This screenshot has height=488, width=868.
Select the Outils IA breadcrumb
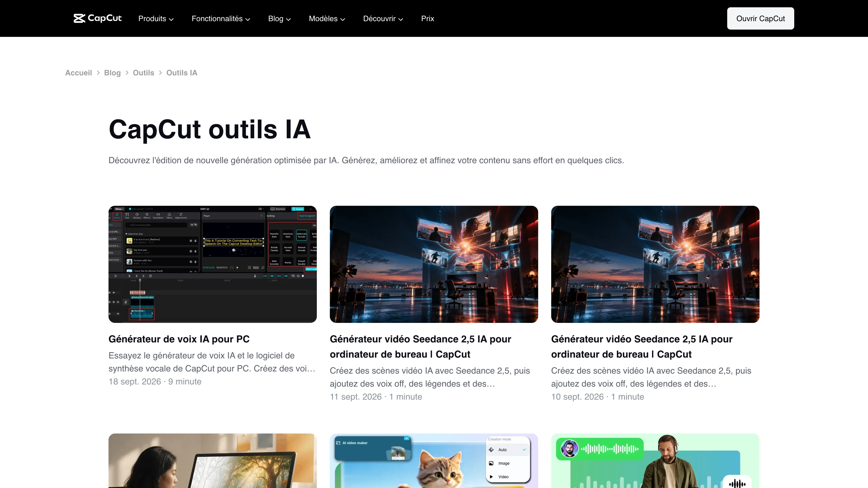coord(182,73)
